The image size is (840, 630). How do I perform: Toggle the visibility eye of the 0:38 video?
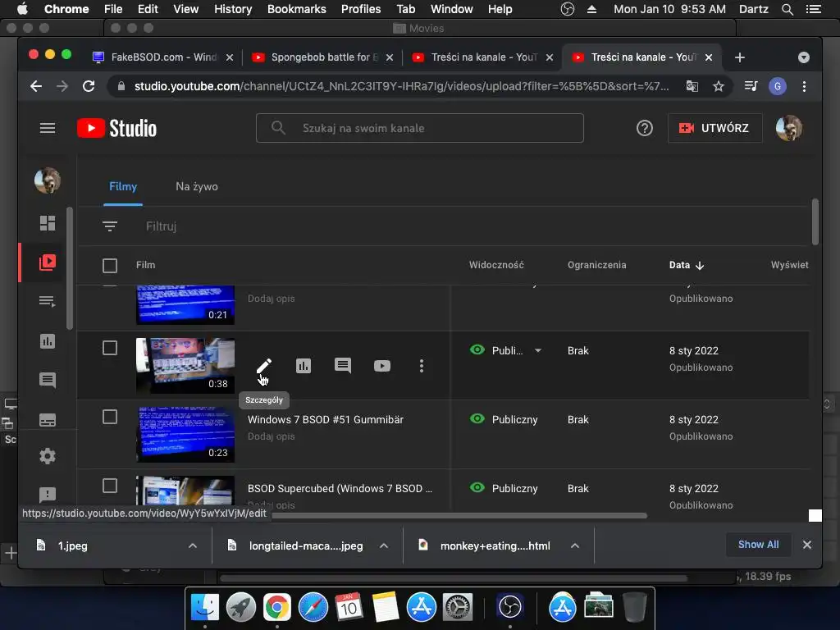477,349
